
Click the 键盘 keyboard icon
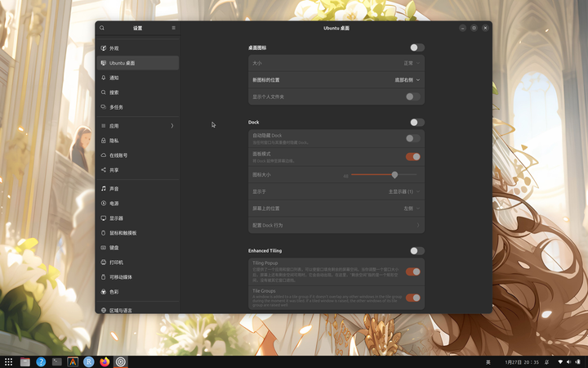104,247
